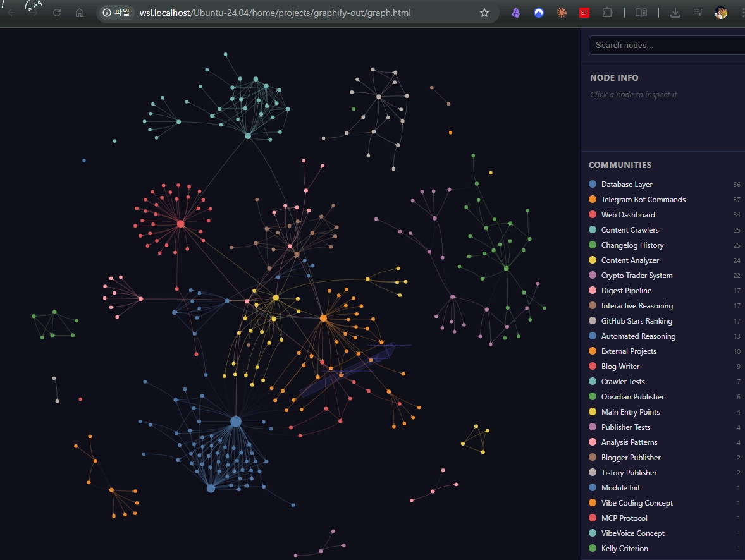
Task: Select the Blog Writer community
Action: [x=664, y=367]
